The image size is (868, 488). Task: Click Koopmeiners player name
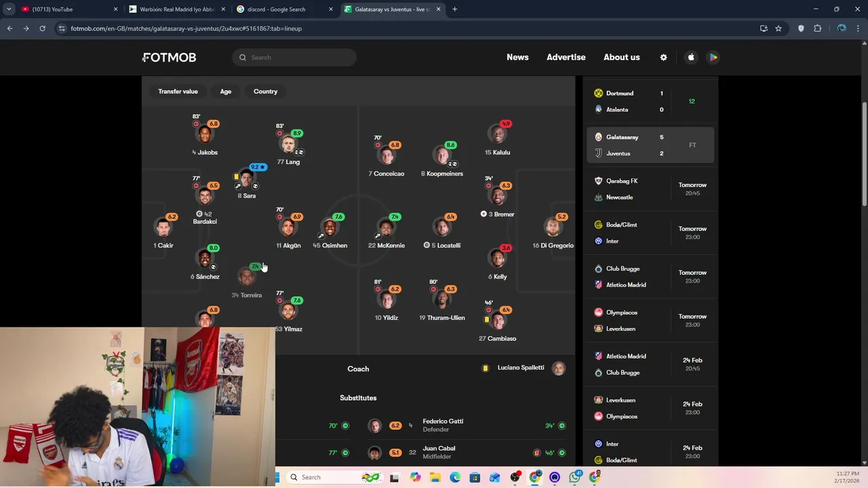pyautogui.click(x=442, y=174)
